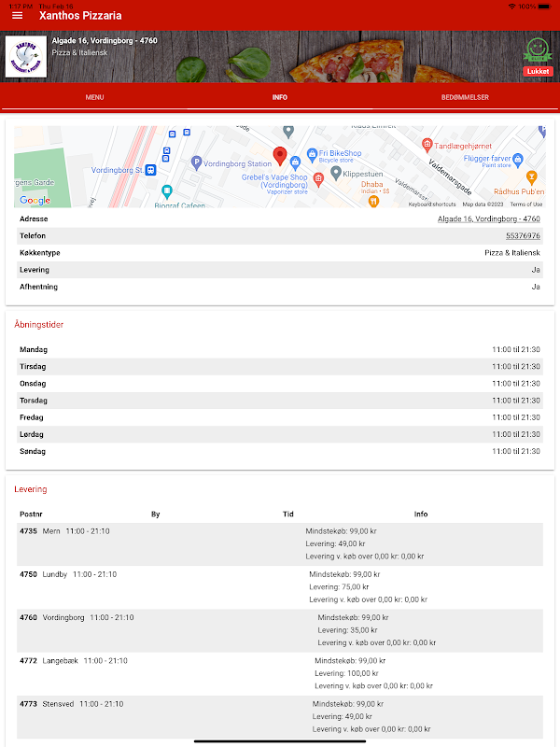Click the Levering: 100,00 kr fee text
Image resolution: width=560 pixels, height=747 pixels.
point(346,673)
